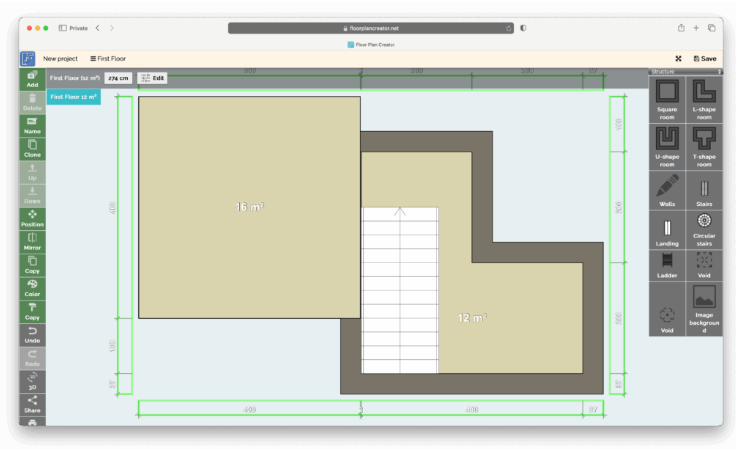Viewport: 736px width, 449px height.
Task: Pick the Ladder structure item
Action: pyautogui.click(x=667, y=263)
